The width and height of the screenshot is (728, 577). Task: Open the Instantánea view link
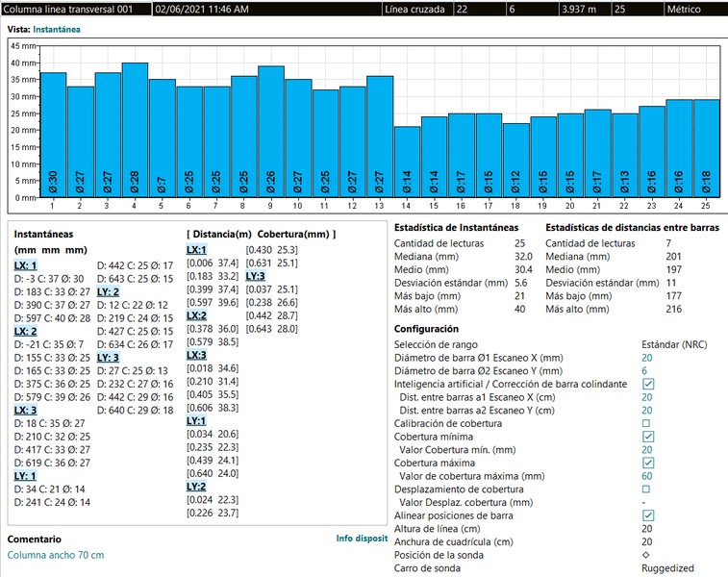(x=57, y=29)
